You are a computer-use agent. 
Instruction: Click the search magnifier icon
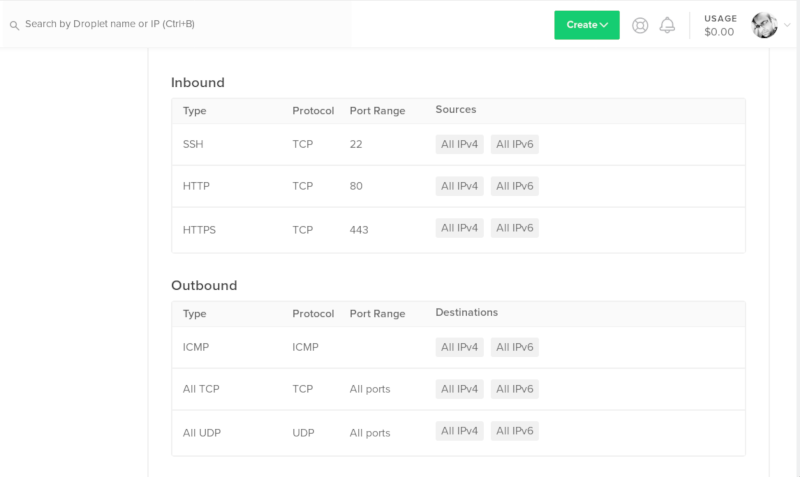pos(14,25)
